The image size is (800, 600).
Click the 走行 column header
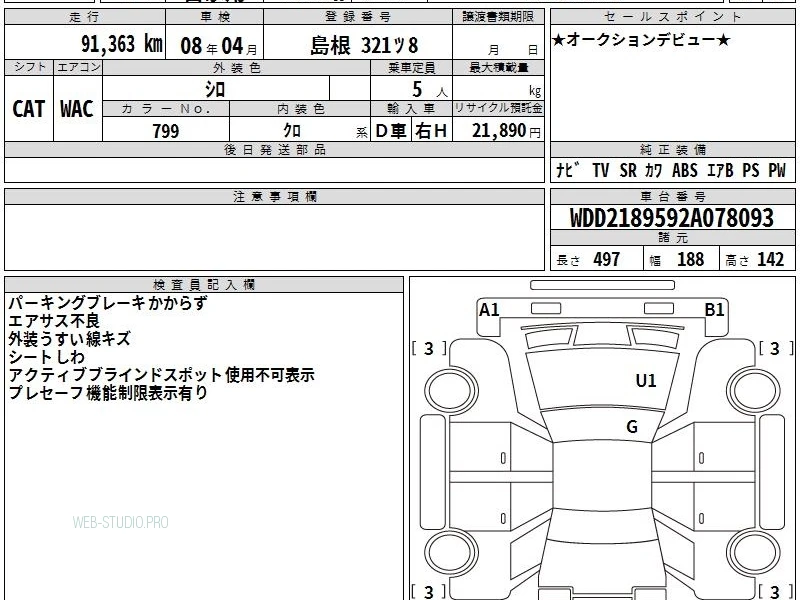tap(85, 17)
